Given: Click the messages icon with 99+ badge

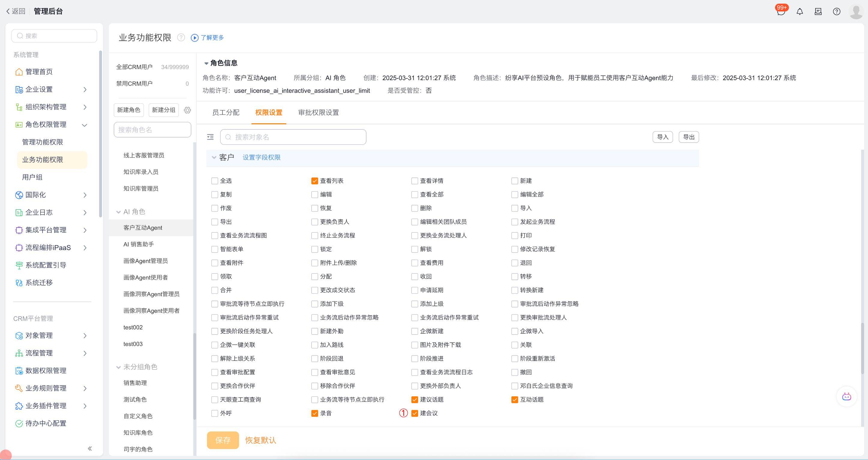Looking at the screenshot, I should (781, 11).
